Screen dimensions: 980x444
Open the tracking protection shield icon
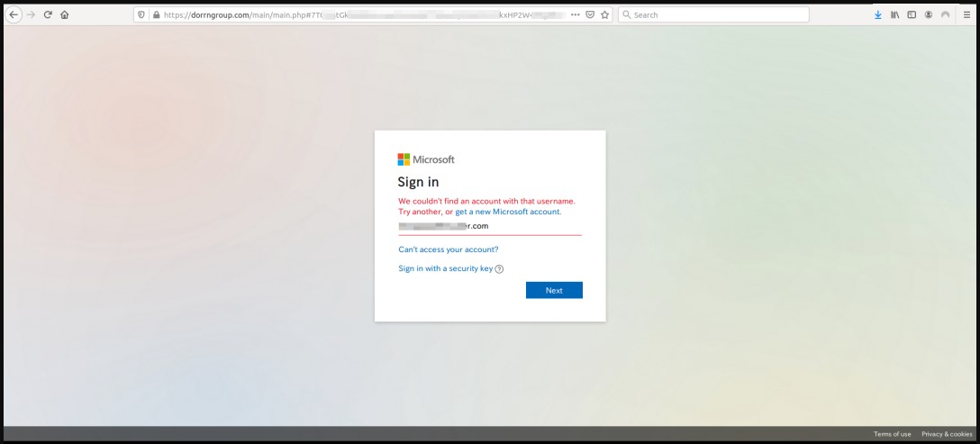(x=141, y=14)
